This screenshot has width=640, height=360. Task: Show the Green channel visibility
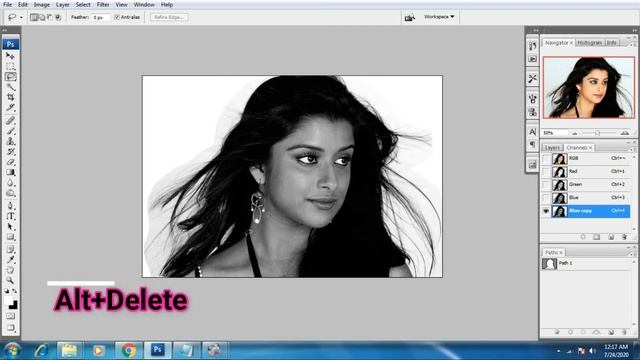(x=546, y=184)
